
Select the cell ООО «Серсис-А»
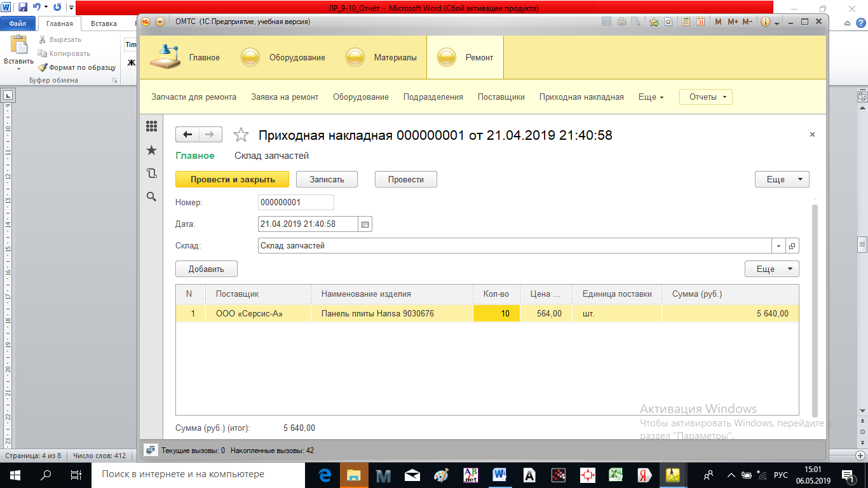coord(259,314)
